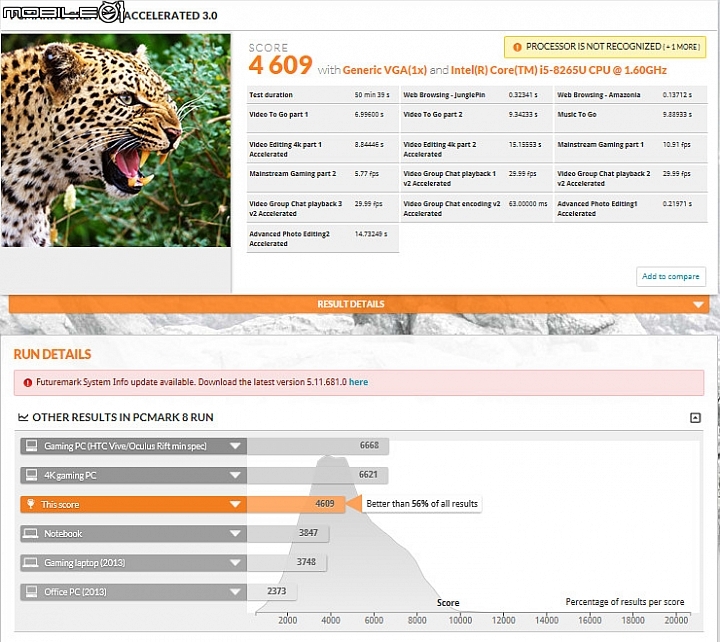The height and width of the screenshot is (642, 720).
Task: Click the trophy icon in This score row
Action: pos(31,504)
